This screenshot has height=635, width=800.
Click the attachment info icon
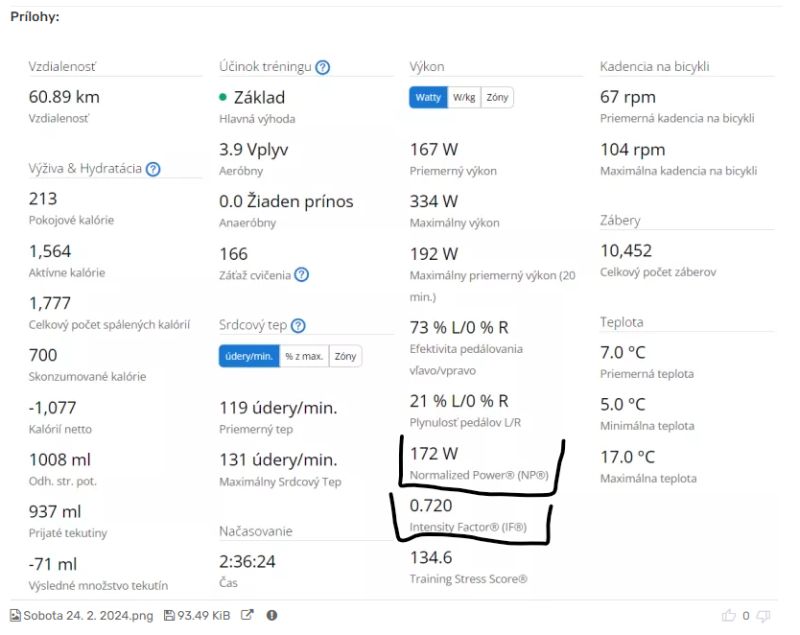272,616
